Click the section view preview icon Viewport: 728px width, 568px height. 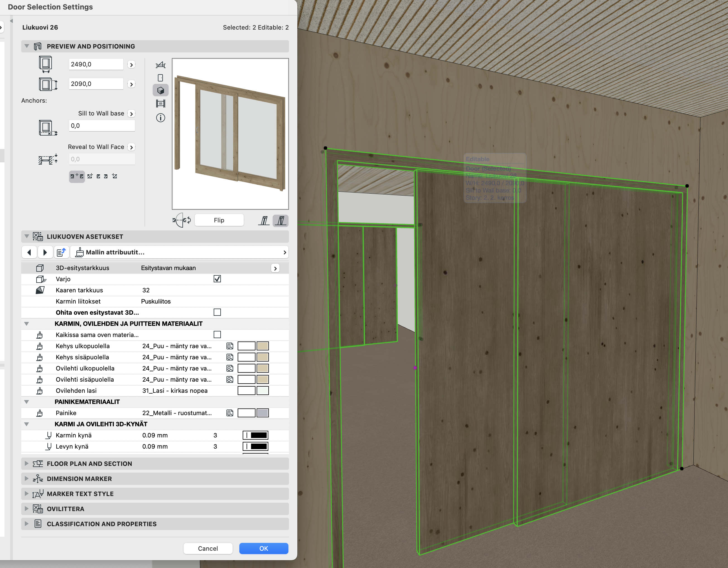click(160, 104)
